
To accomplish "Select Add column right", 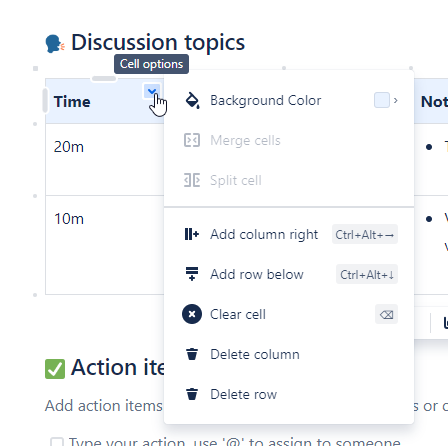I will click(x=289, y=234).
